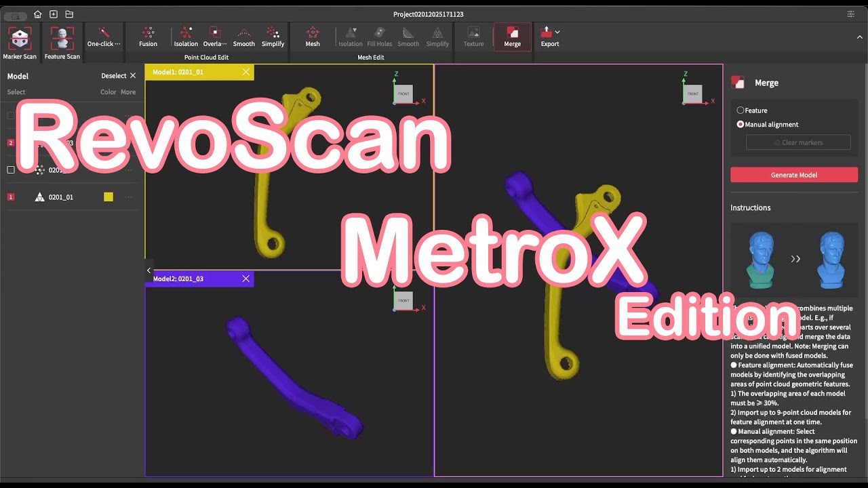Viewport: 868px width, 488px height.
Task: Close the Model2: 0201_03 viewport tab
Action: [x=246, y=279]
